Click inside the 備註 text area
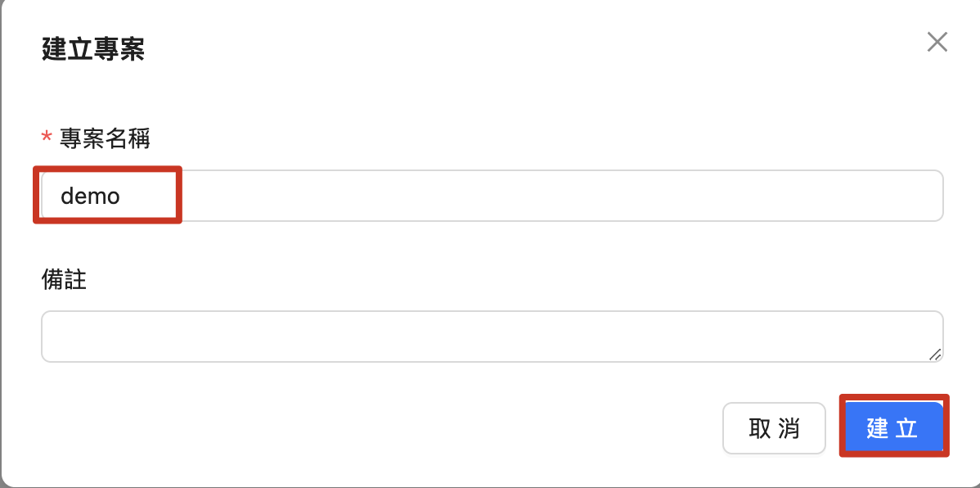This screenshot has width=980, height=488. pos(491,336)
